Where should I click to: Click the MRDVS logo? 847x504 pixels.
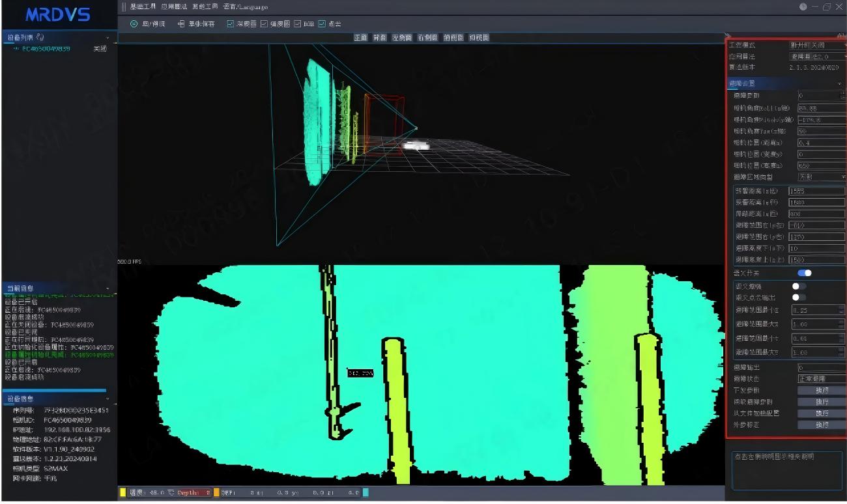58,14
